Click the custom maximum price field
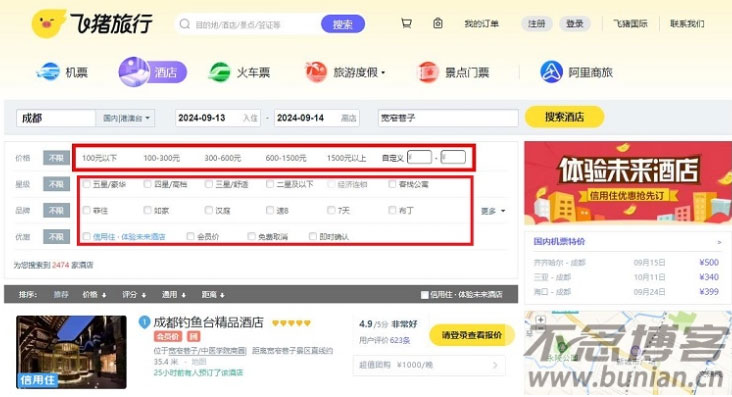This screenshot has height=397, width=732. tap(453, 157)
